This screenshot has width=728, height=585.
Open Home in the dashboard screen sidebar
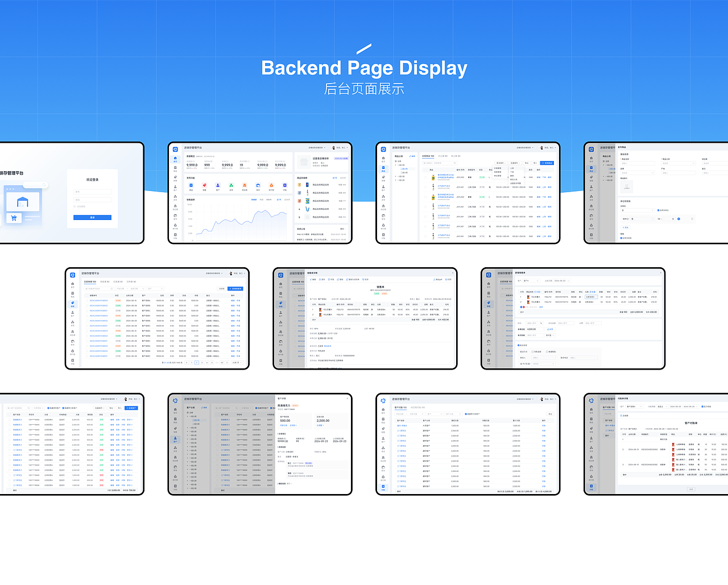tap(175, 159)
